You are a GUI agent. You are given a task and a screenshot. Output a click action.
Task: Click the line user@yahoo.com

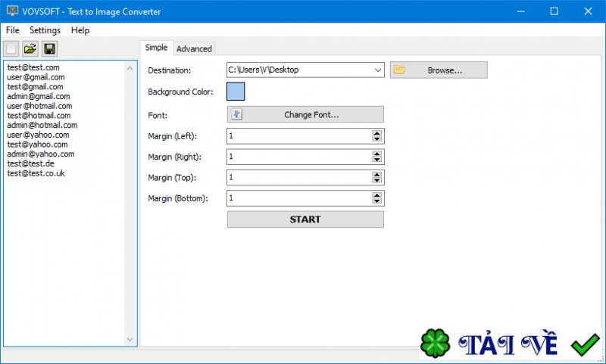coord(38,135)
